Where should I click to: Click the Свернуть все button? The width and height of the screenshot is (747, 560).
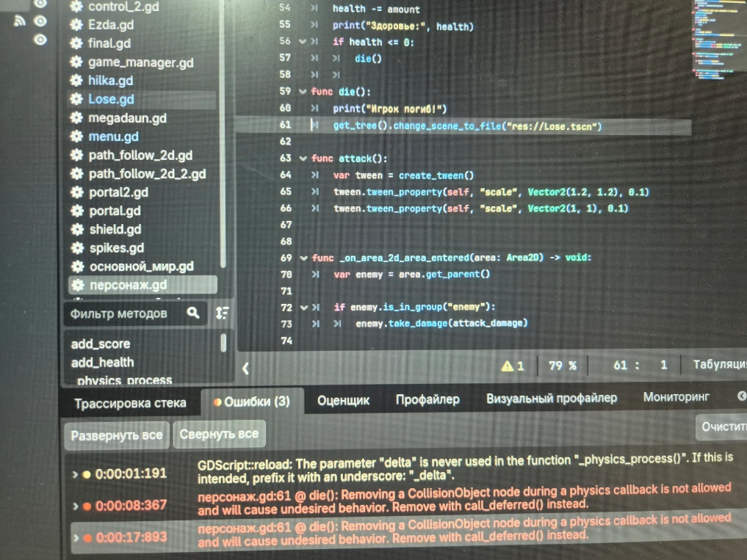(219, 434)
